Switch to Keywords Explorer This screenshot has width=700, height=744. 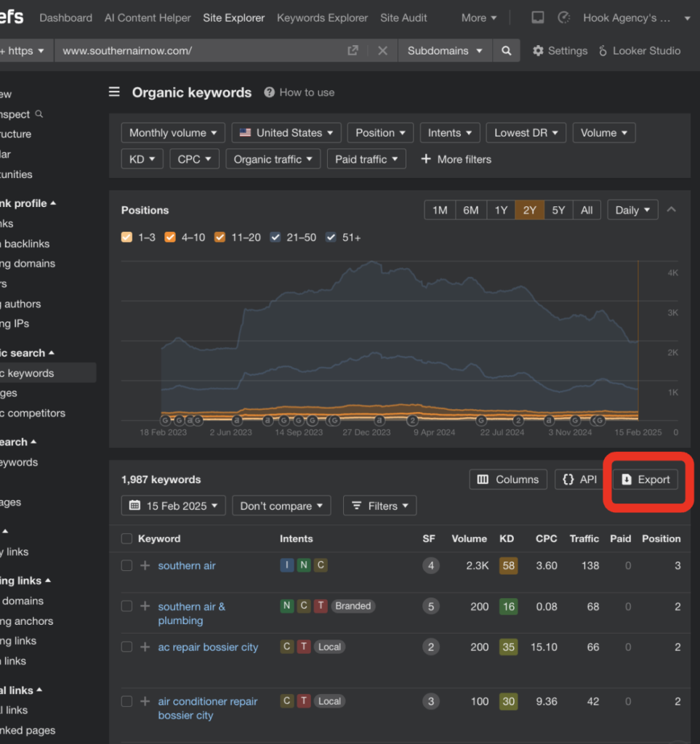coord(322,17)
